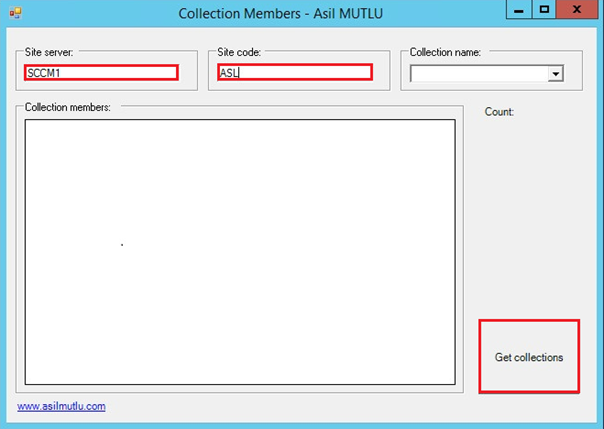
Task: Click inside the Collection members list box
Action: pyautogui.click(x=240, y=252)
